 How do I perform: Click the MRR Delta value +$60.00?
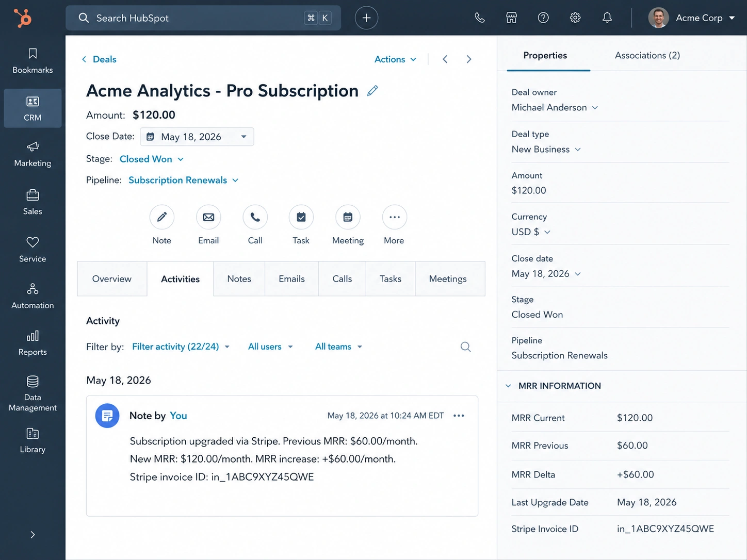[x=635, y=474]
